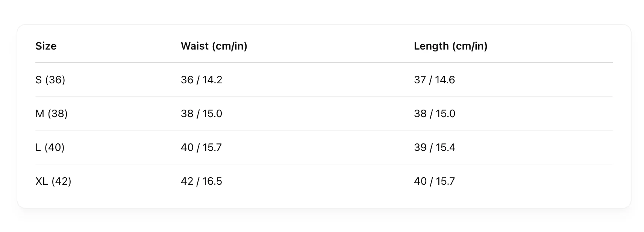644x232 pixels.
Task: Select the XL (42) size cell
Action: pos(53,181)
